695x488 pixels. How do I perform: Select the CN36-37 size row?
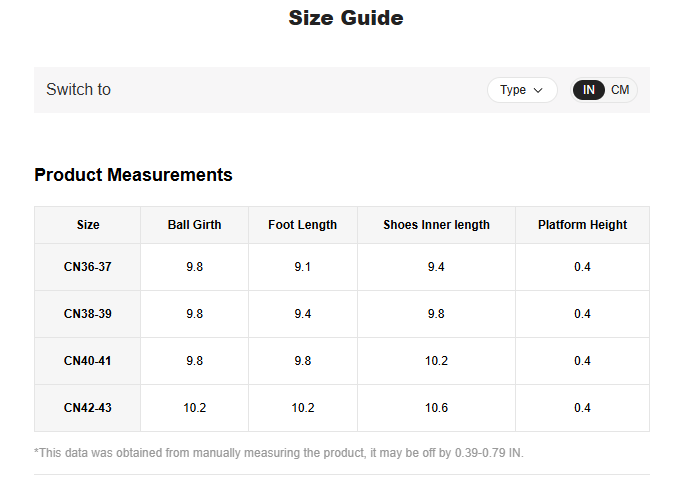point(88,267)
